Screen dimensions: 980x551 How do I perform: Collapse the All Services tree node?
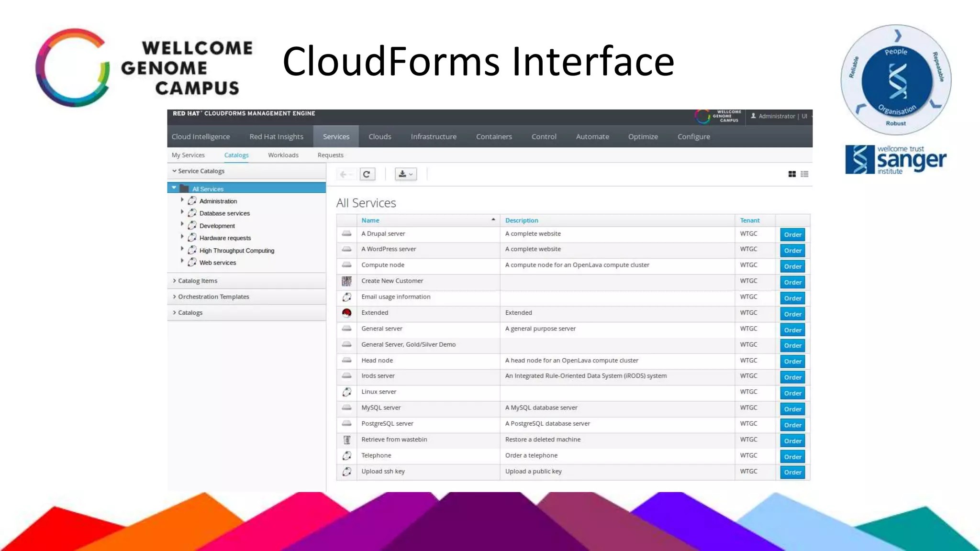[x=174, y=188]
